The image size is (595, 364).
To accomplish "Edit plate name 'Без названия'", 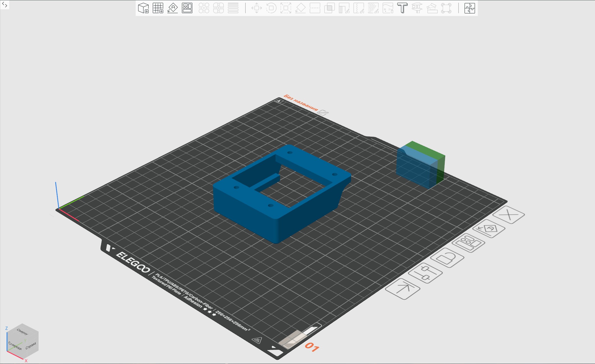I will click(323, 113).
